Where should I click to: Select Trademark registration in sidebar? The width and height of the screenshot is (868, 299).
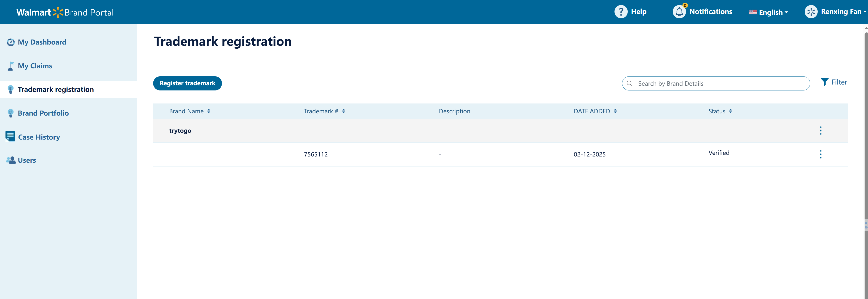pos(56,90)
